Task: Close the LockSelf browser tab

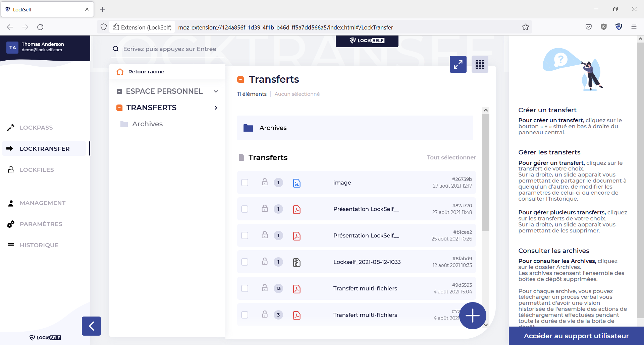Action: (87, 9)
